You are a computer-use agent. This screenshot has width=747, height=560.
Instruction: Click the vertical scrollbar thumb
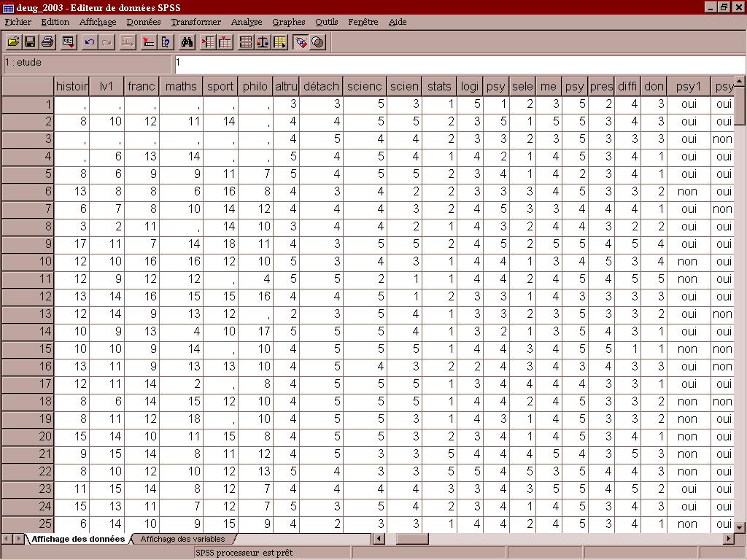coord(740,106)
